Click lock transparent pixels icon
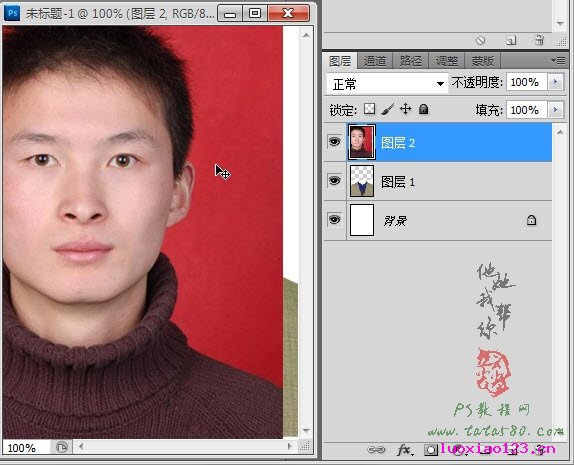This screenshot has height=465, width=574. [x=369, y=109]
